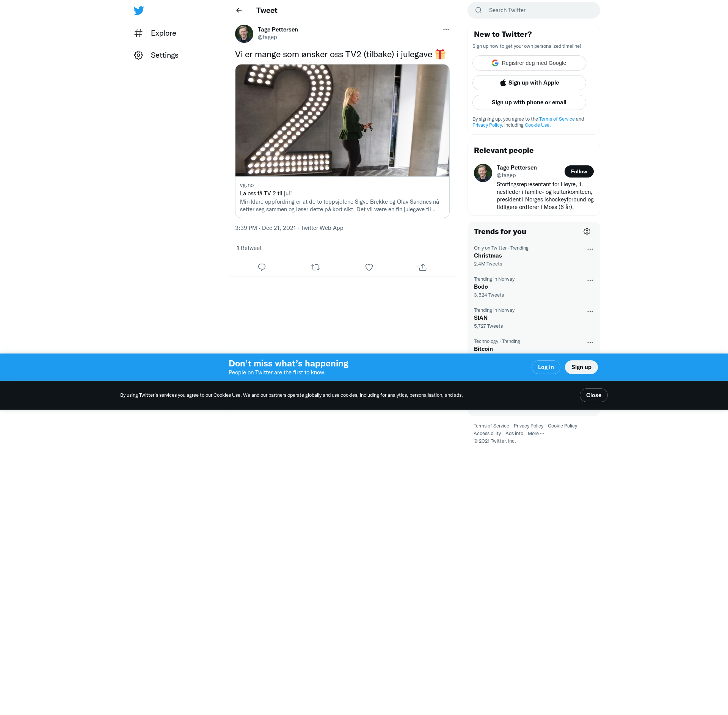
Task: Open more options for the Christmas trend
Action: (x=590, y=249)
